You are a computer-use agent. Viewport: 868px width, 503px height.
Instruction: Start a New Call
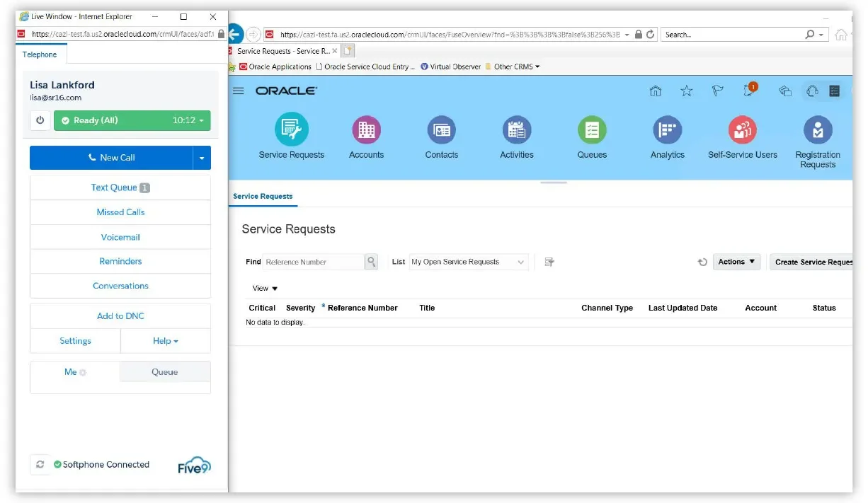pyautogui.click(x=111, y=158)
